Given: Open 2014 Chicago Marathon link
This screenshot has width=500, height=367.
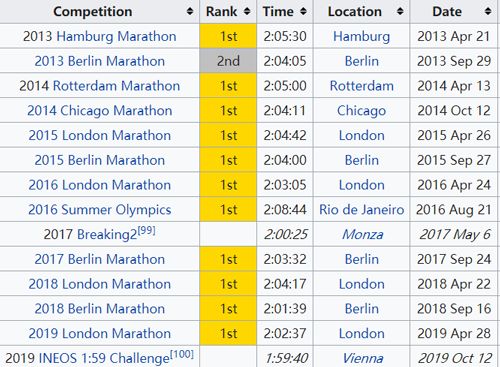Looking at the screenshot, I should 100,111.
